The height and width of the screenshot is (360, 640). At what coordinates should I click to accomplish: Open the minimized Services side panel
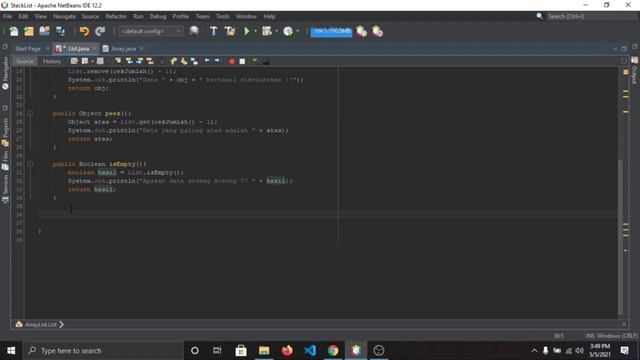[x=5, y=189]
